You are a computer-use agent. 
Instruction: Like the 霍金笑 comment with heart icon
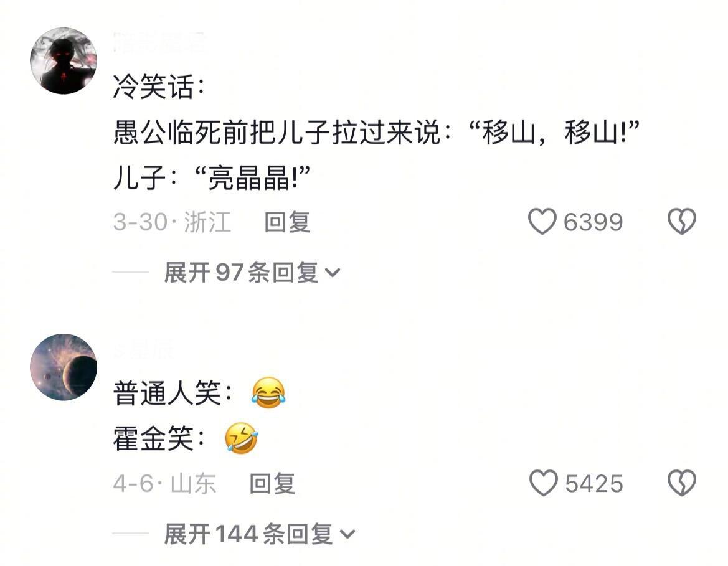click(543, 483)
